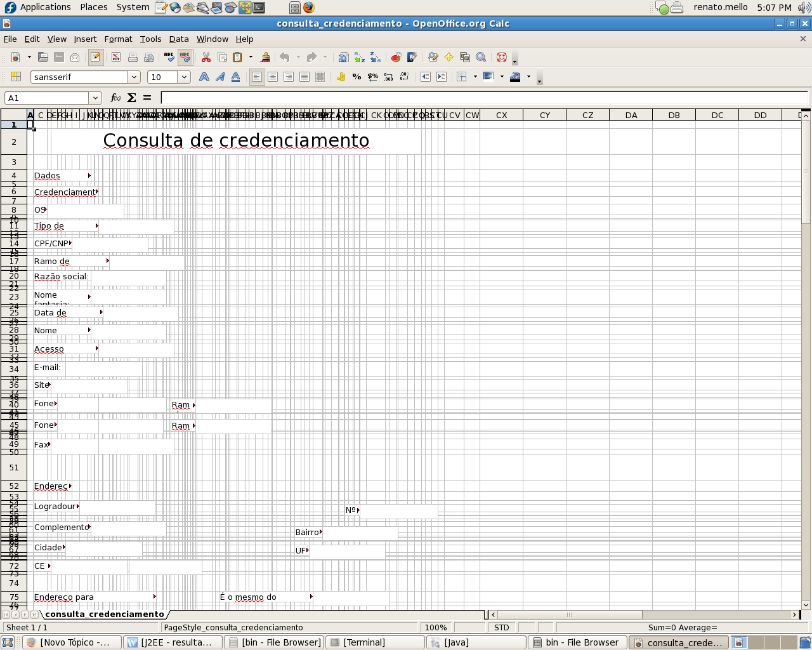Open background color picker dropdown
This screenshot has height=650, width=812.
(528, 77)
